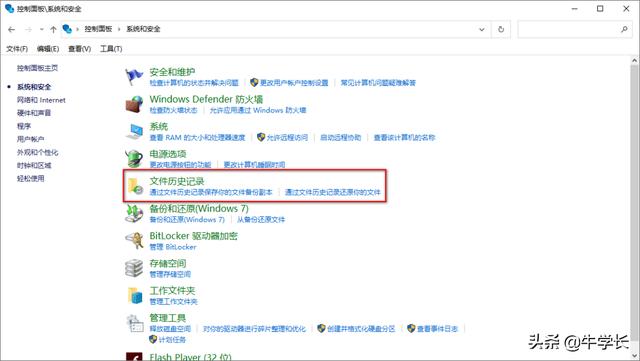
Task: Open 时钟和区域 category
Action: [34, 165]
